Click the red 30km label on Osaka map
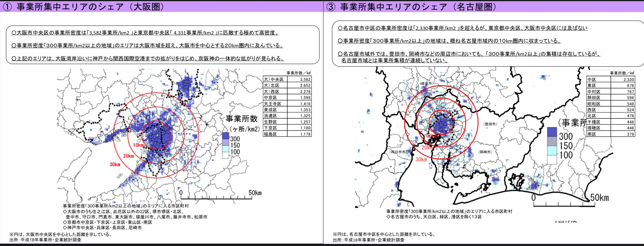 (x=115, y=164)
